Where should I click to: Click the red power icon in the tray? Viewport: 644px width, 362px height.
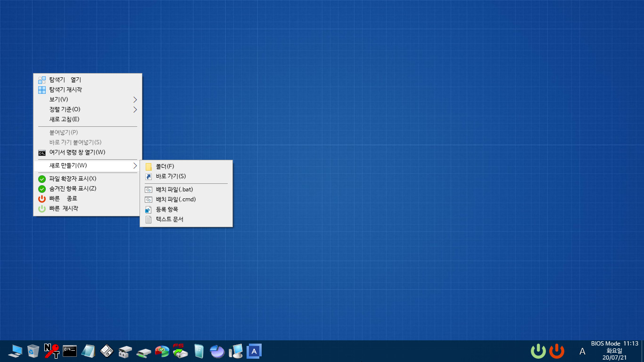pos(557,351)
